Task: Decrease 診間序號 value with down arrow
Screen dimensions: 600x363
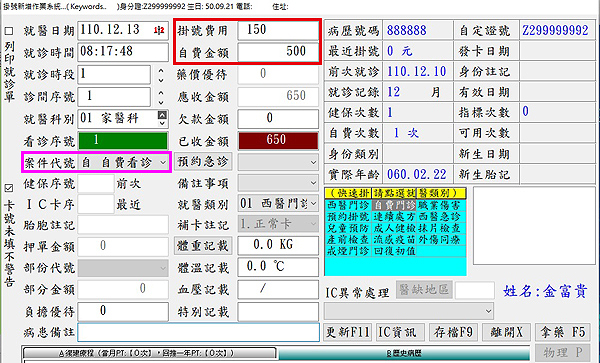Action: pos(161,102)
